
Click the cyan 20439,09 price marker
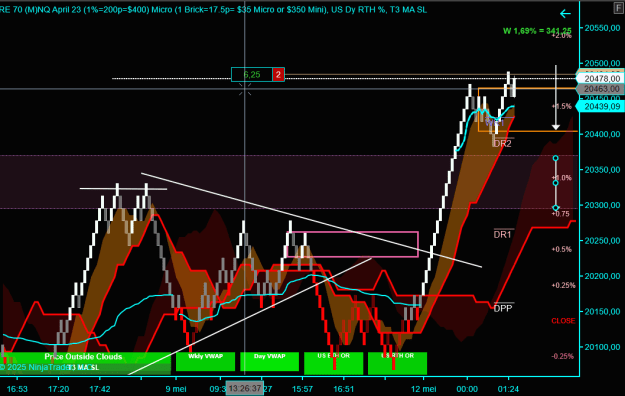pyautogui.click(x=601, y=106)
